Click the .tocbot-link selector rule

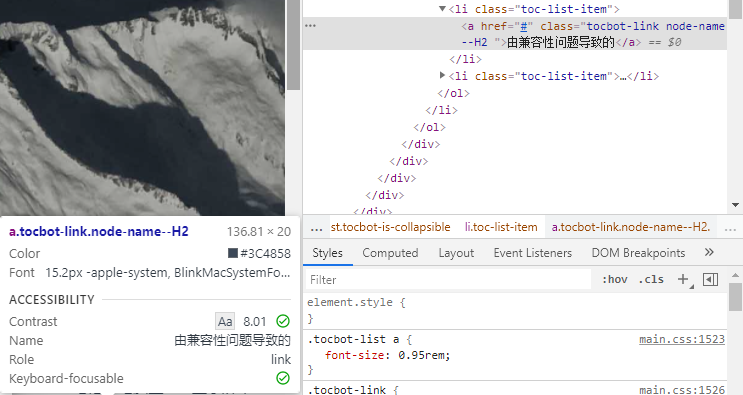coord(347,390)
